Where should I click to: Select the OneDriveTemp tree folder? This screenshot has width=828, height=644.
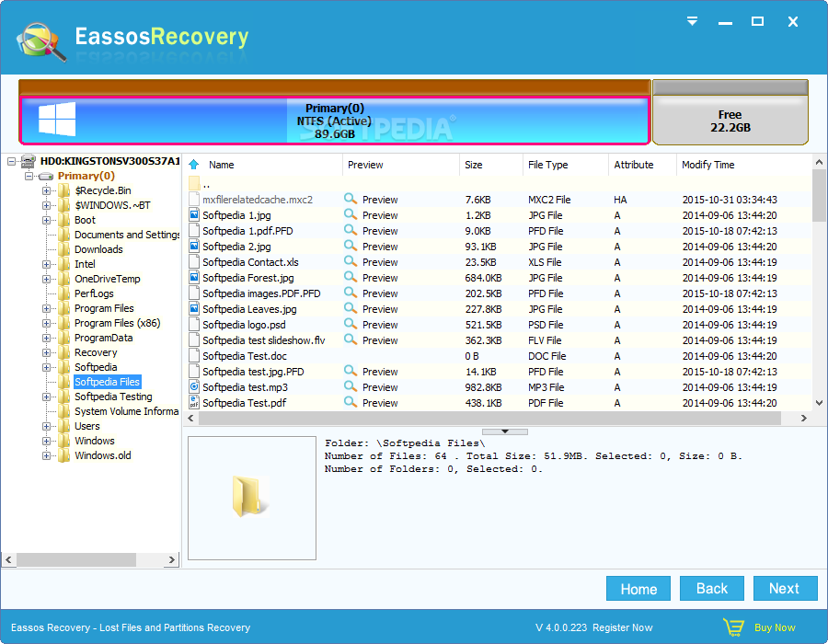pyautogui.click(x=108, y=279)
